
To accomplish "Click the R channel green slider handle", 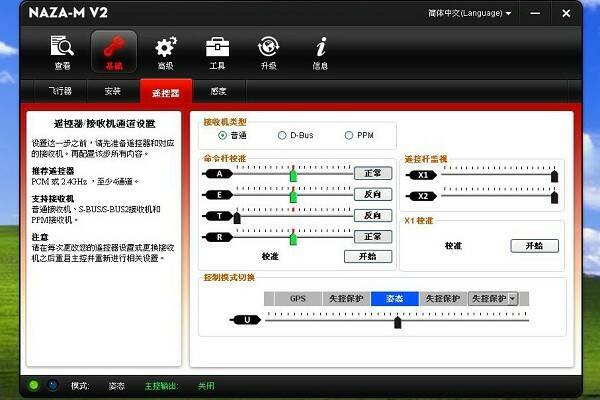I will coord(293,239).
